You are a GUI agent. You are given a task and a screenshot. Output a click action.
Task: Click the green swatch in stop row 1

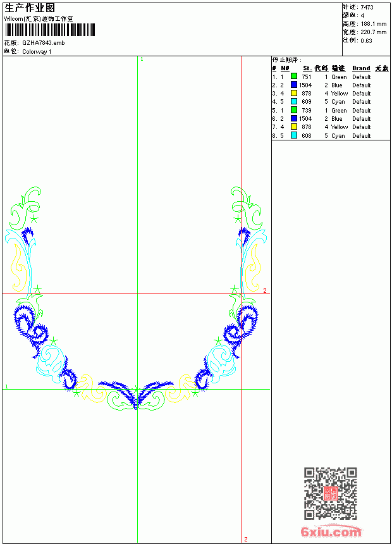pyautogui.click(x=294, y=76)
